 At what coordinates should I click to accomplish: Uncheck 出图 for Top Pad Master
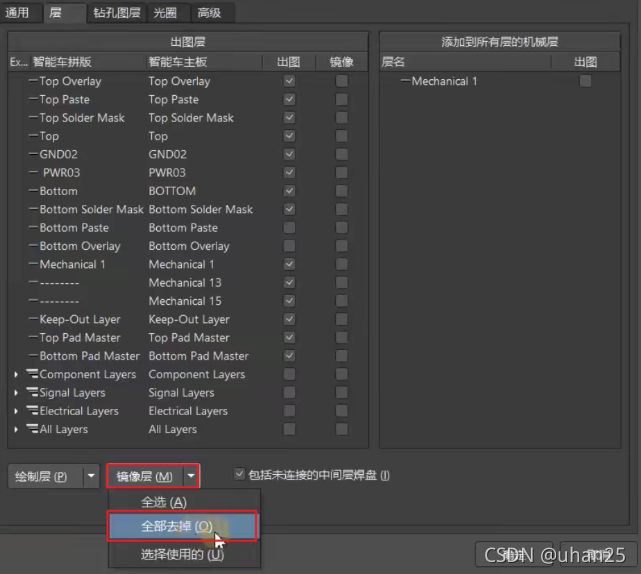coord(289,337)
